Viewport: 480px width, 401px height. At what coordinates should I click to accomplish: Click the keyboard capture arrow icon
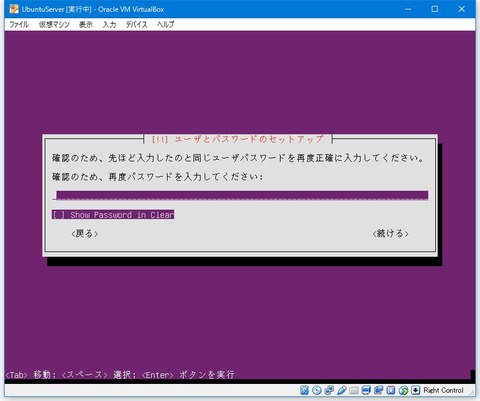(415, 390)
